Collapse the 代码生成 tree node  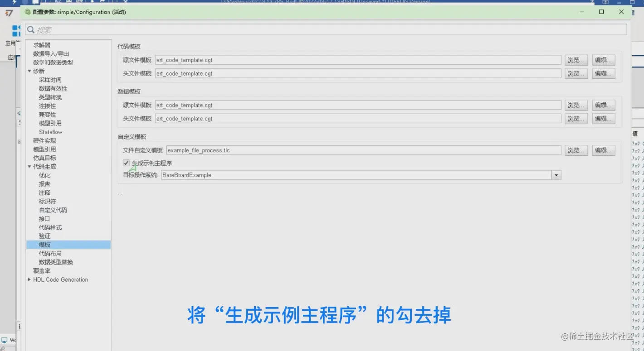coord(29,167)
